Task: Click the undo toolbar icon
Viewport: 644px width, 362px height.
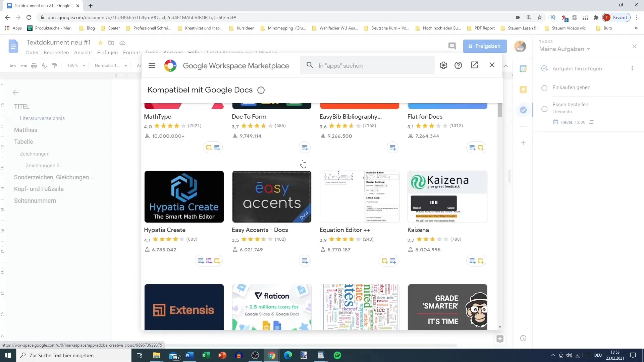Action: click(x=13, y=66)
